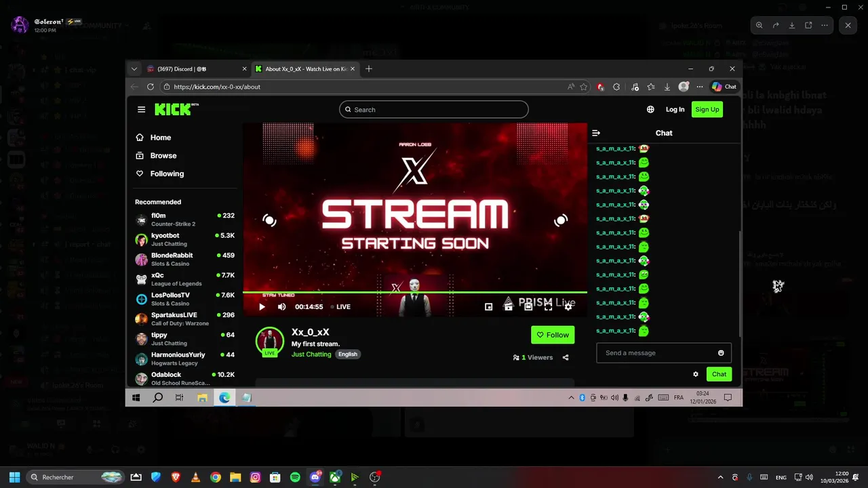Click the green Sign Up button

coord(707,109)
